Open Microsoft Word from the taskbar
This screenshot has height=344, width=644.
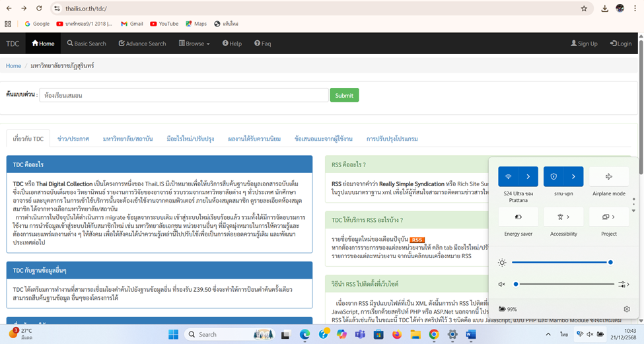click(x=471, y=335)
